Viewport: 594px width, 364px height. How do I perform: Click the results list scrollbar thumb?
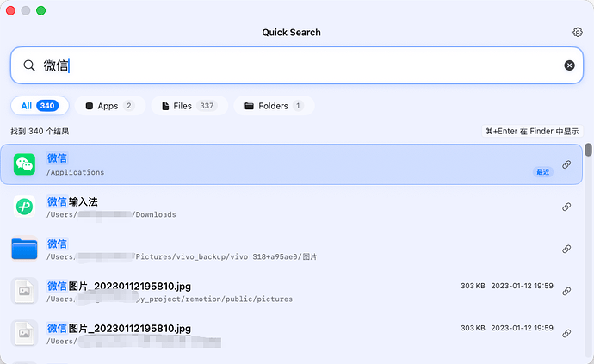[588, 150]
